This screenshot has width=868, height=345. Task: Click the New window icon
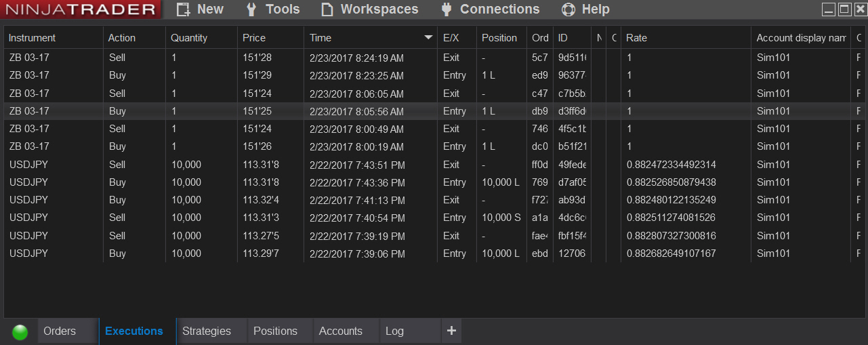[x=183, y=9]
